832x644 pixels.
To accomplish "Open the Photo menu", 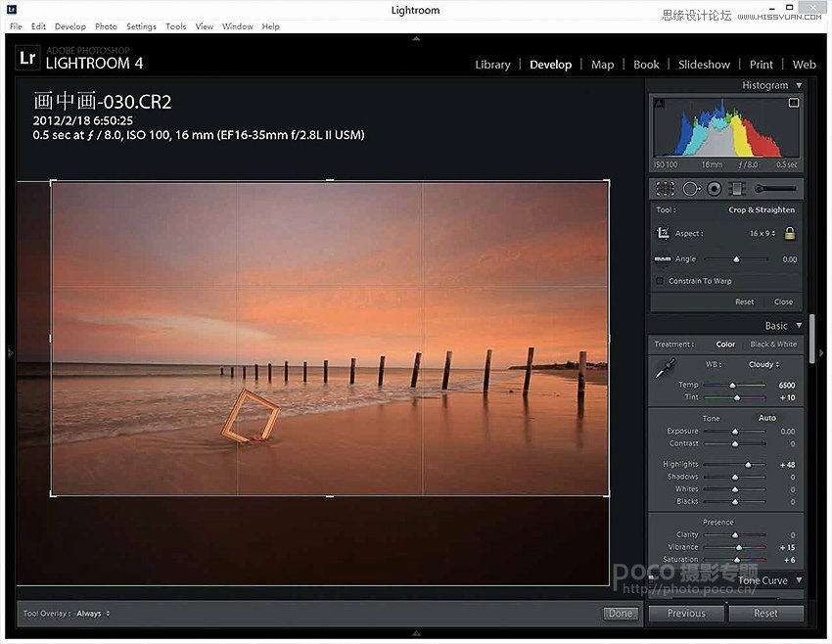I will click(x=106, y=26).
